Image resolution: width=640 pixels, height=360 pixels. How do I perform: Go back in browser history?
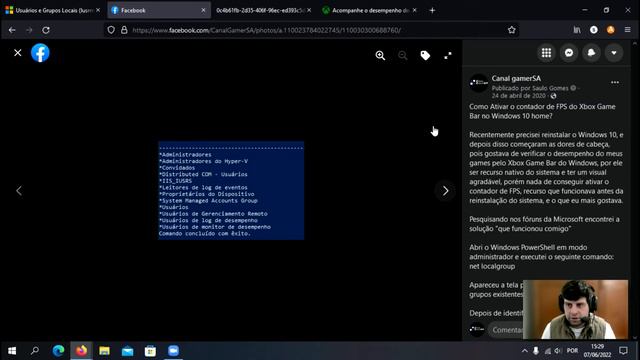pyautogui.click(x=12, y=30)
